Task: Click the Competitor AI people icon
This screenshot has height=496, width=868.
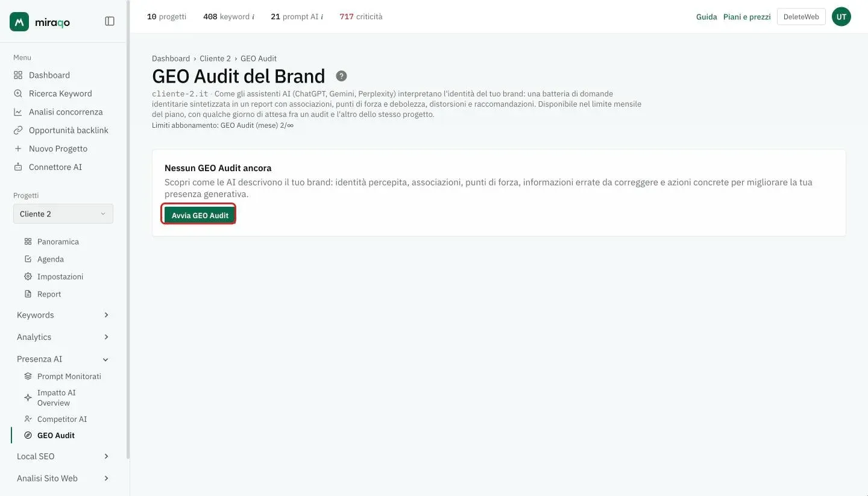Action: click(x=28, y=419)
